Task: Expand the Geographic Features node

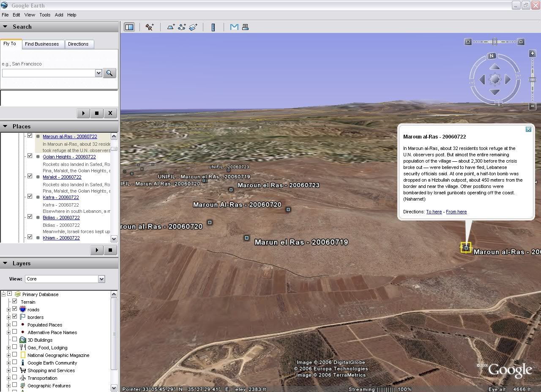Action: point(8,386)
